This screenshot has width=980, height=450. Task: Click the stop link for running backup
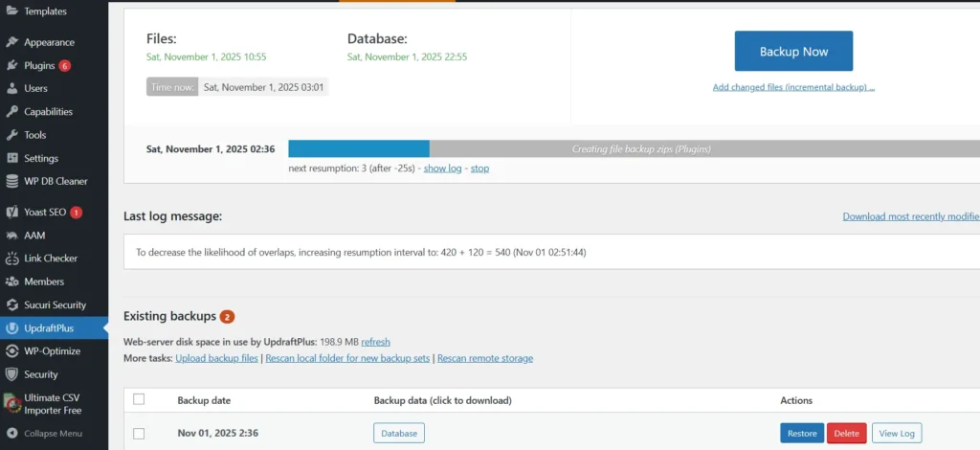479,169
